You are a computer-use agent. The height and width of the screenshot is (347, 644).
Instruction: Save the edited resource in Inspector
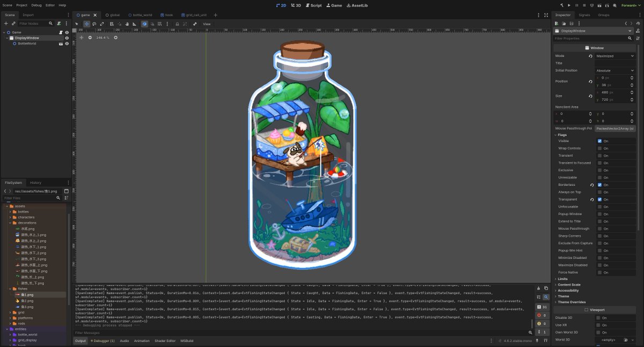572,23
